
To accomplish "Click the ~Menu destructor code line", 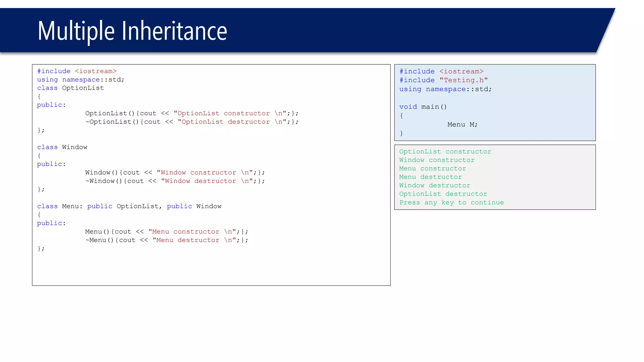I will pyautogui.click(x=166, y=240).
